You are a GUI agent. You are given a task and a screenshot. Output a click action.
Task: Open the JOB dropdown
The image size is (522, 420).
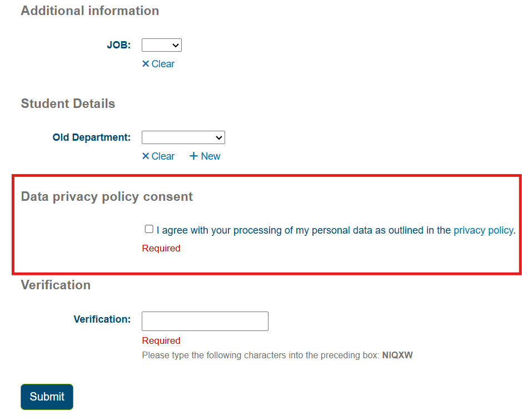[x=162, y=45]
